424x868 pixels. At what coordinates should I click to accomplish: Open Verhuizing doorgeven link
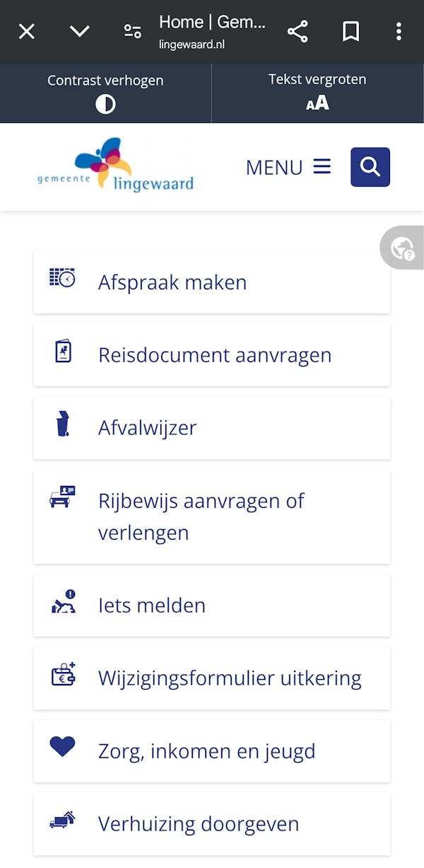[199, 824]
